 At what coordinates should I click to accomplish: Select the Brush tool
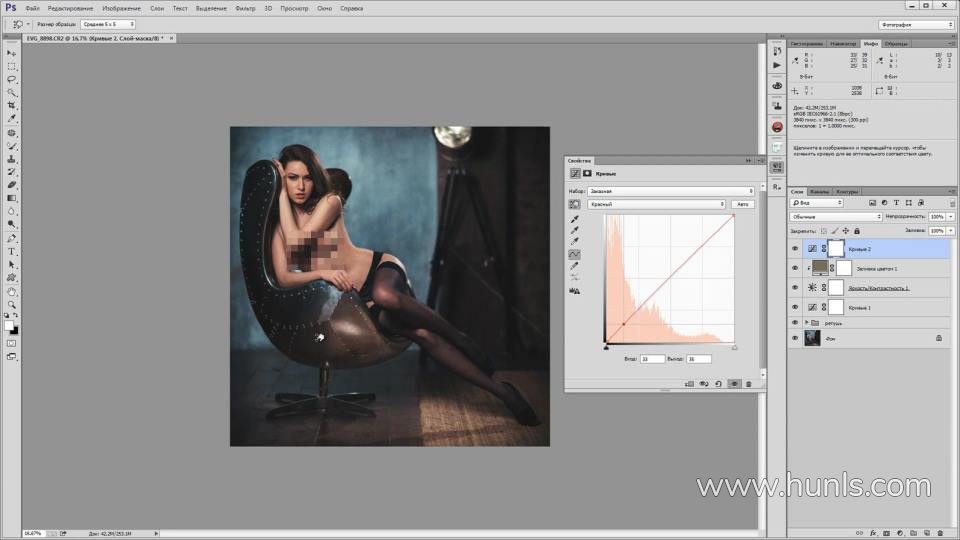(x=12, y=146)
